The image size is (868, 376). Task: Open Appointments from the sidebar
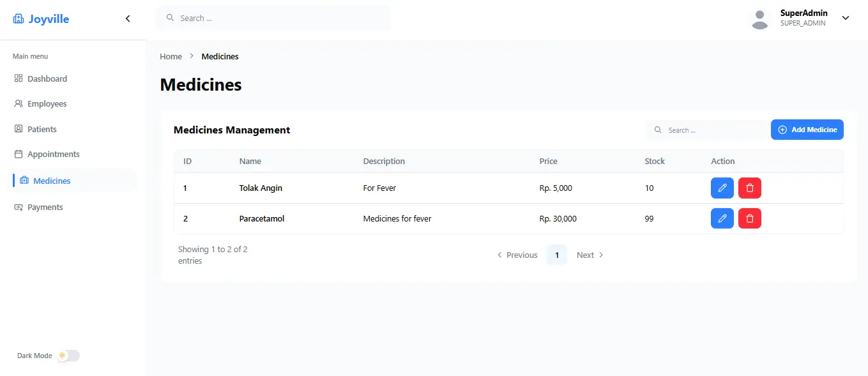[53, 154]
